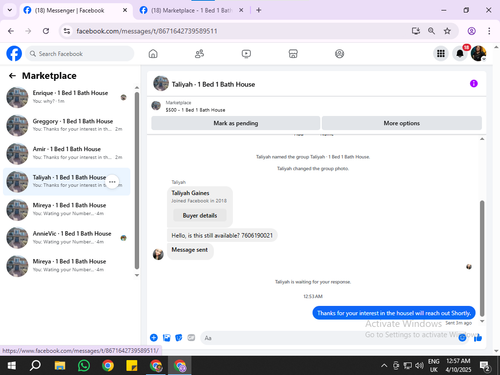Click Buyer details button
500x375 pixels.
point(200,215)
